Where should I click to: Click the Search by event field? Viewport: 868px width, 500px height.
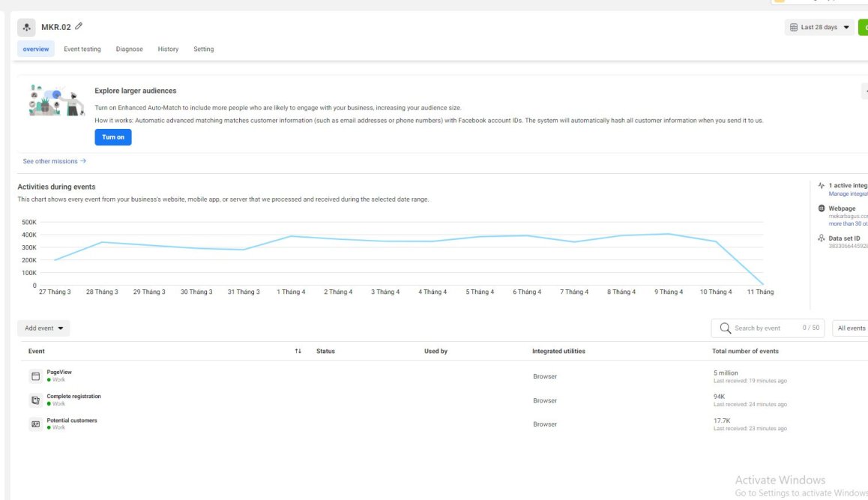click(768, 328)
